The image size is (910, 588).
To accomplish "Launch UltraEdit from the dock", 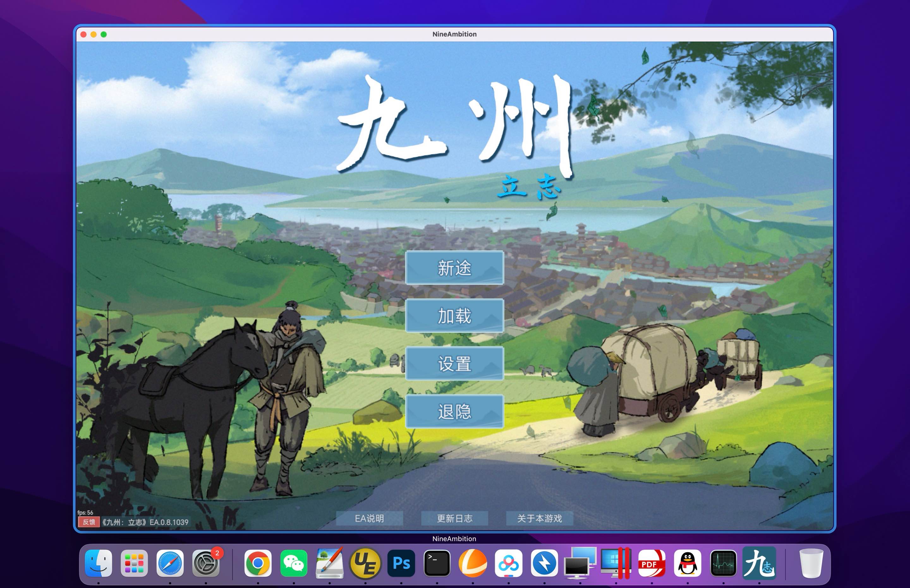I will tap(365, 563).
